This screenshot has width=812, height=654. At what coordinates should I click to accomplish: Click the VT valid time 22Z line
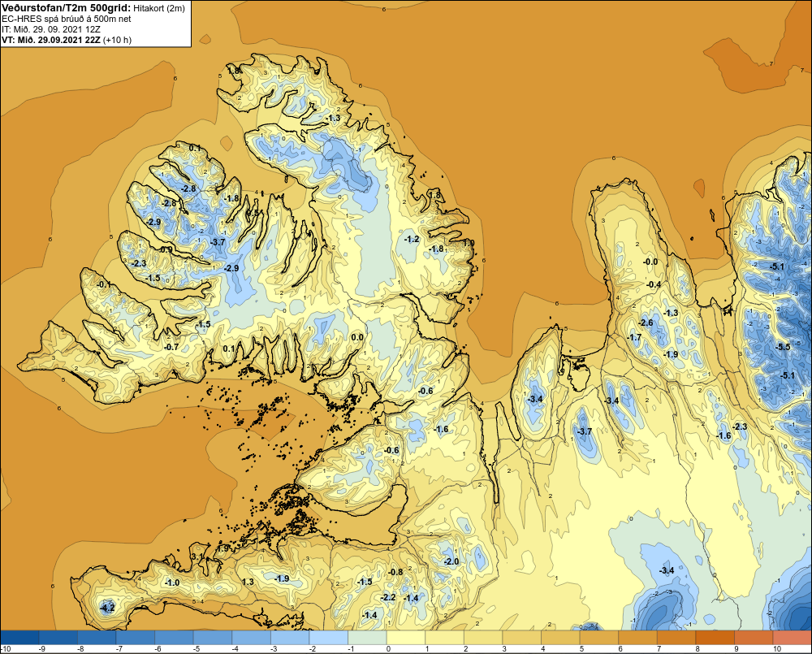coord(51,40)
